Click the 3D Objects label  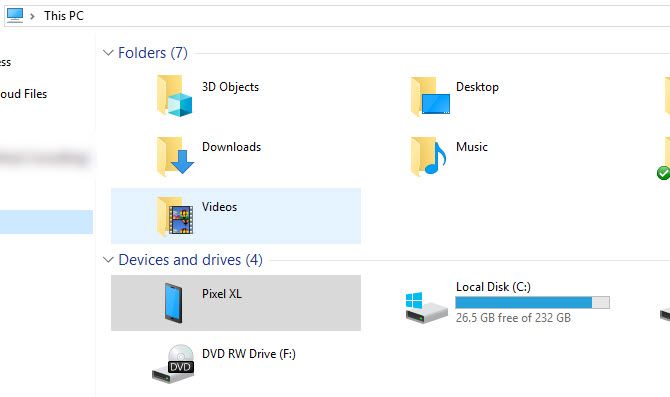230,87
